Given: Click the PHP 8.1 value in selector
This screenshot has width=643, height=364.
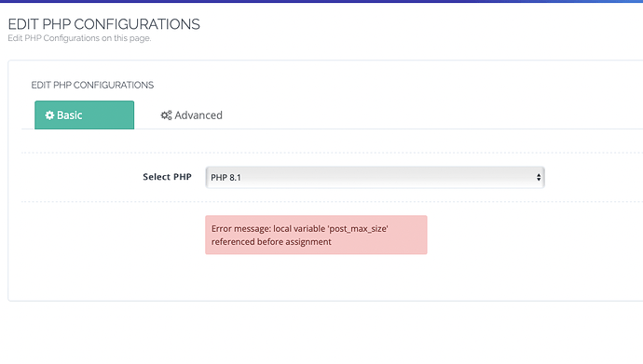Looking at the screenshot, I should 226,177.
